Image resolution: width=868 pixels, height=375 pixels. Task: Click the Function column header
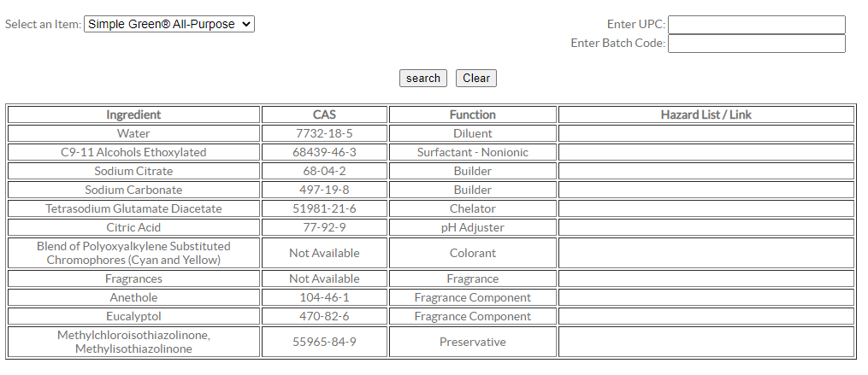[472, 114]
